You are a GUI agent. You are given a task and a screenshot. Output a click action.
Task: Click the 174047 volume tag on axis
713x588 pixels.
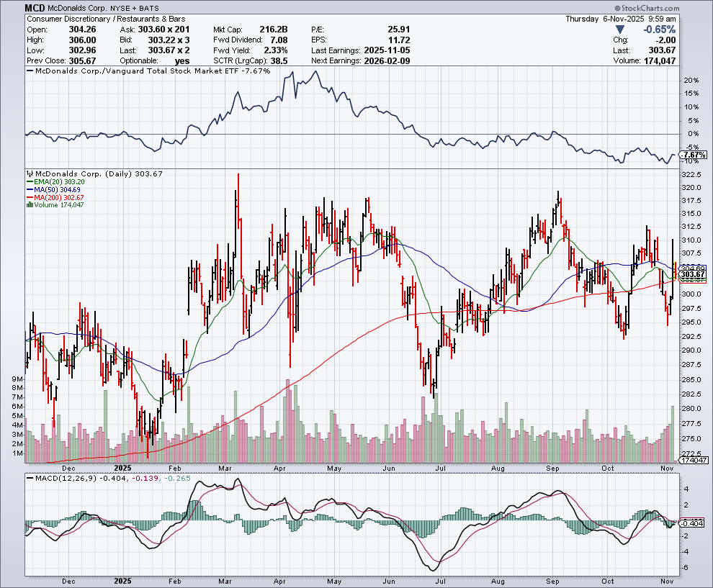click(694, 460)
